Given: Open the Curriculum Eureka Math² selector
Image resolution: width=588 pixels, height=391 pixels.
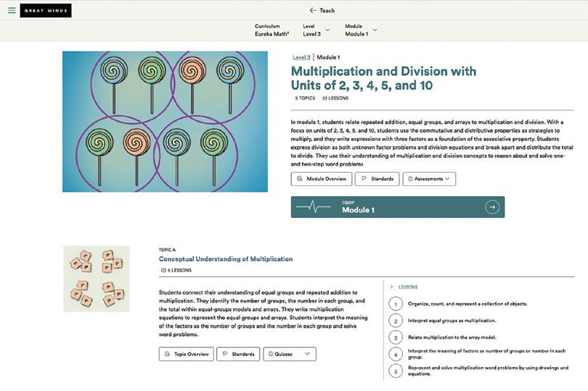Looking at the screenshot, I should (272, 30).
